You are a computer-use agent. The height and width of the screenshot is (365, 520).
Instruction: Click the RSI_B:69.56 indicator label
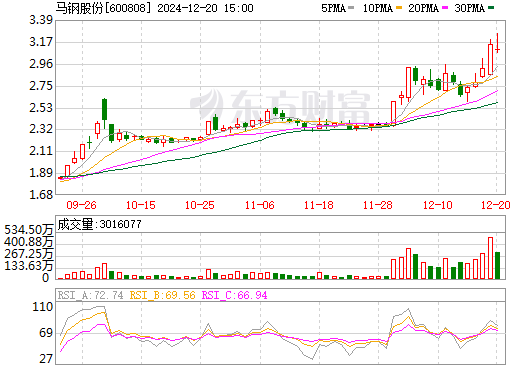pyautogui.click(x=162, y=295)
